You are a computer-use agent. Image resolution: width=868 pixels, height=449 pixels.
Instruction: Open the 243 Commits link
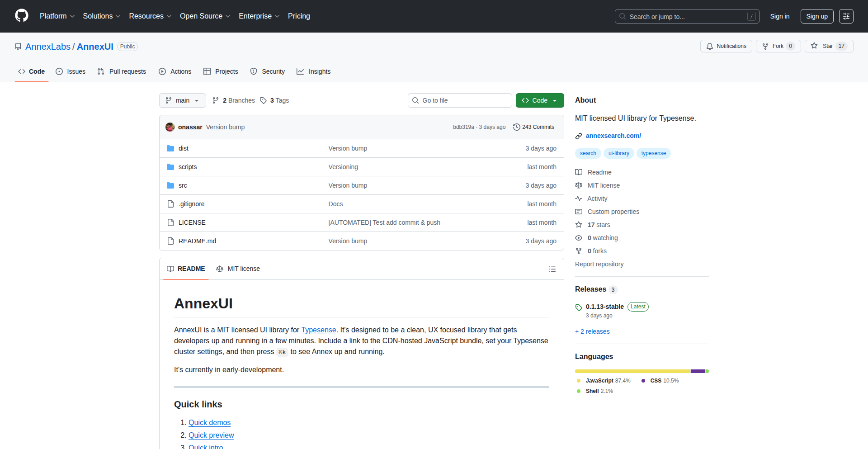coord(534,127)
